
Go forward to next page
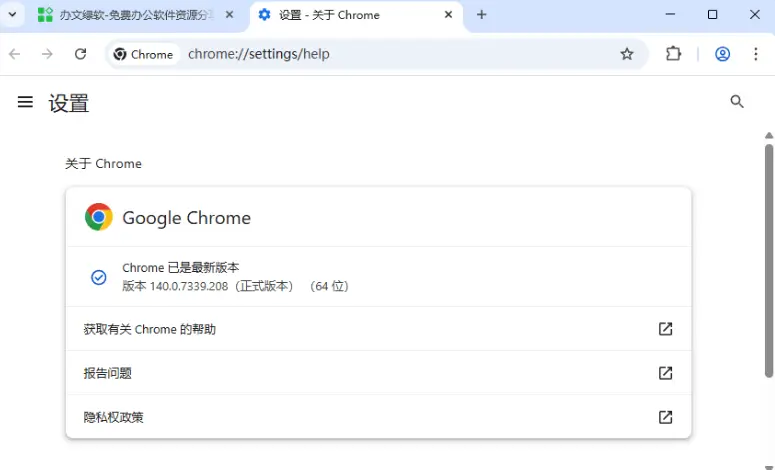point(47,54)
